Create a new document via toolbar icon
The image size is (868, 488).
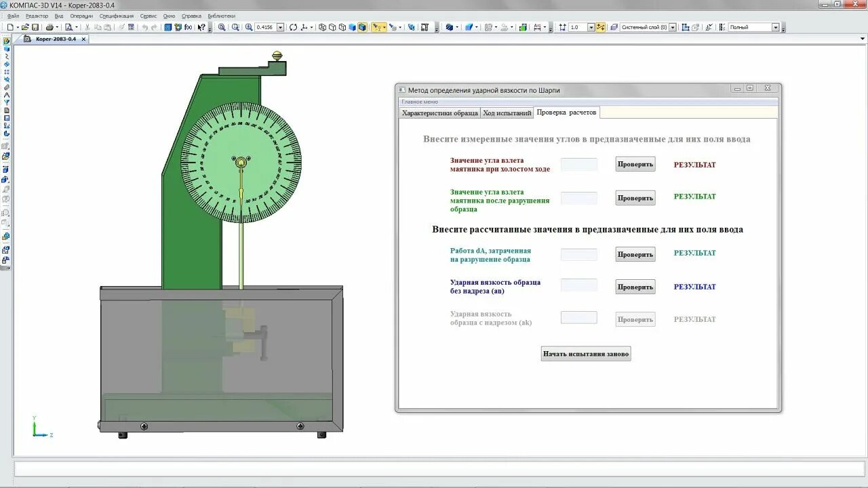10,27
